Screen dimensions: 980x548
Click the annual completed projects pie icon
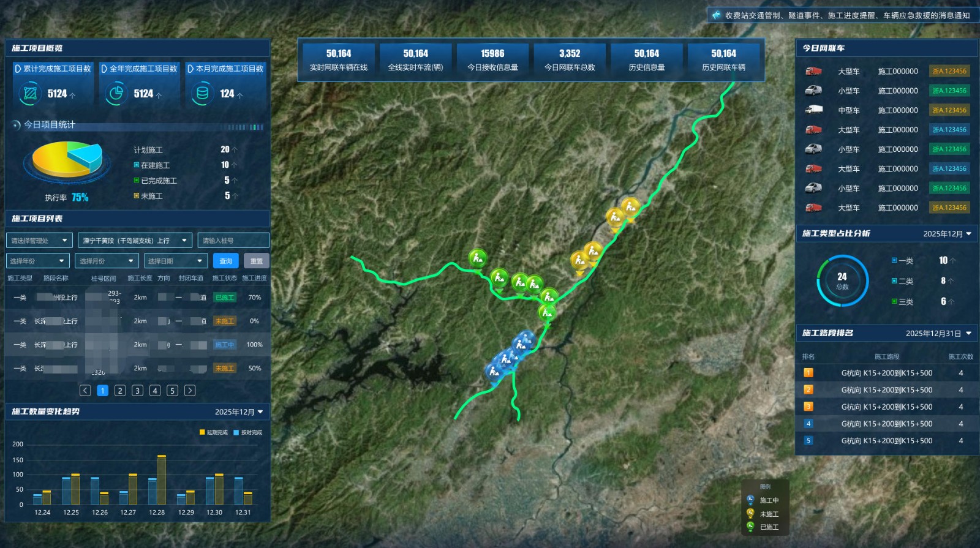(115, 94)
